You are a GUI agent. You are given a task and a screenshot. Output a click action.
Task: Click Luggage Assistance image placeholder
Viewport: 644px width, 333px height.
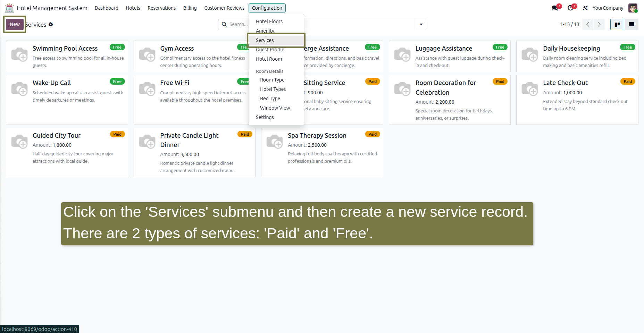click(402, 54)
